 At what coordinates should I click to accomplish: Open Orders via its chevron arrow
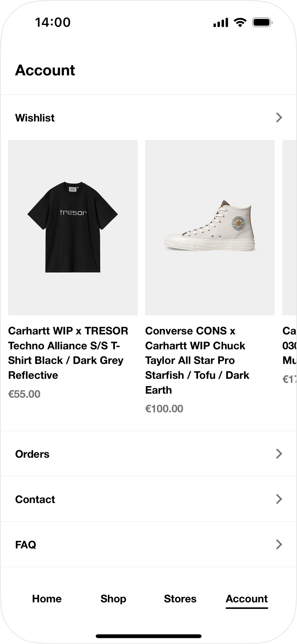coord(279,454)
